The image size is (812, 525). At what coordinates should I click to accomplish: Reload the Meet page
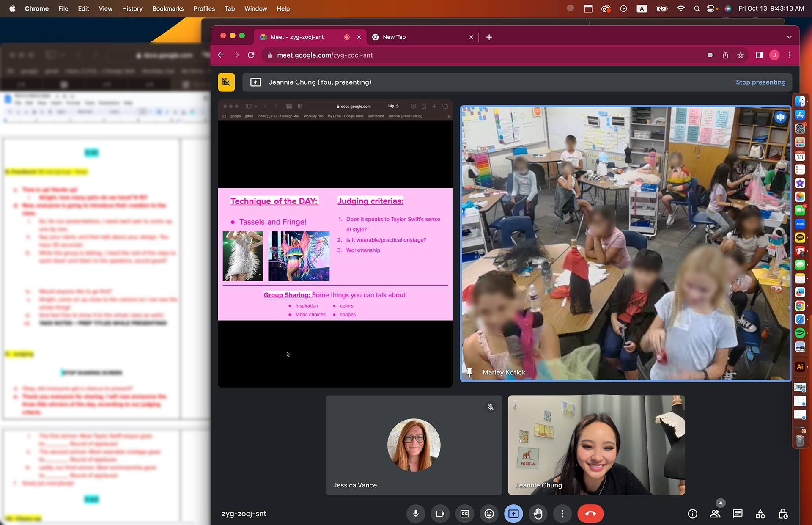click(251, 55)
